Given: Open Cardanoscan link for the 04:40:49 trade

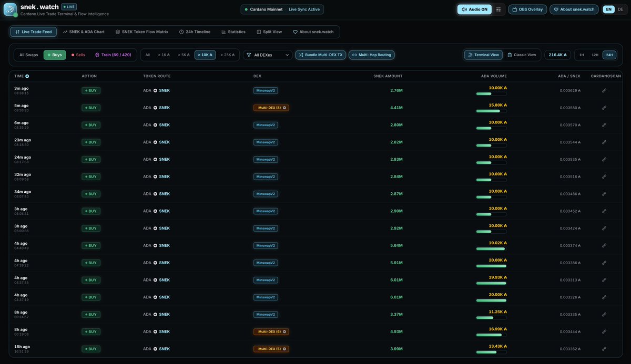Looking at the screenshot, I should point(604,246).
